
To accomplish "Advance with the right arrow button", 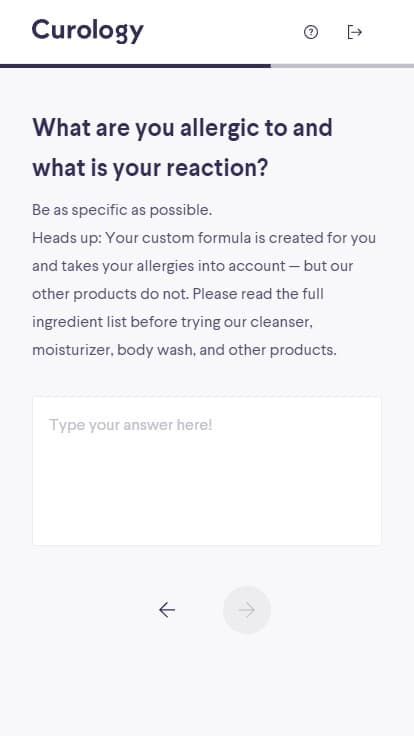I will pyautogui.click(x=247, y=610).
